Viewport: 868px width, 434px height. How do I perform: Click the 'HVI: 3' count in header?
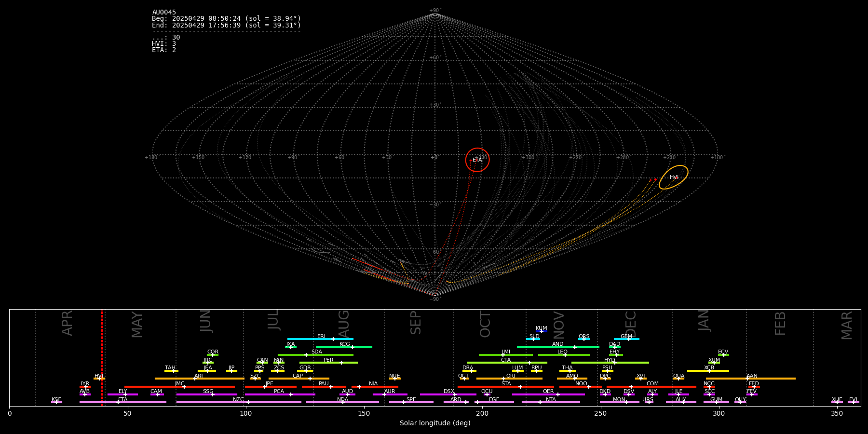tap(164, 44)
